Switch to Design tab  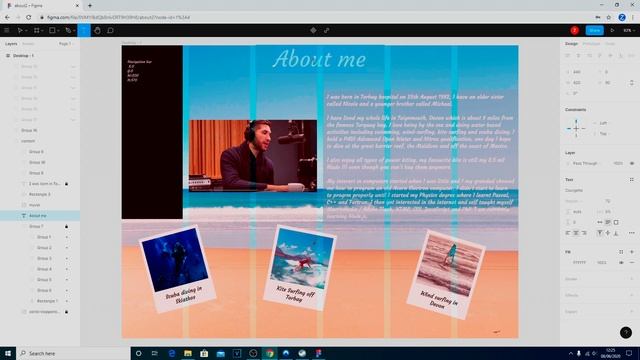[571, 44]
